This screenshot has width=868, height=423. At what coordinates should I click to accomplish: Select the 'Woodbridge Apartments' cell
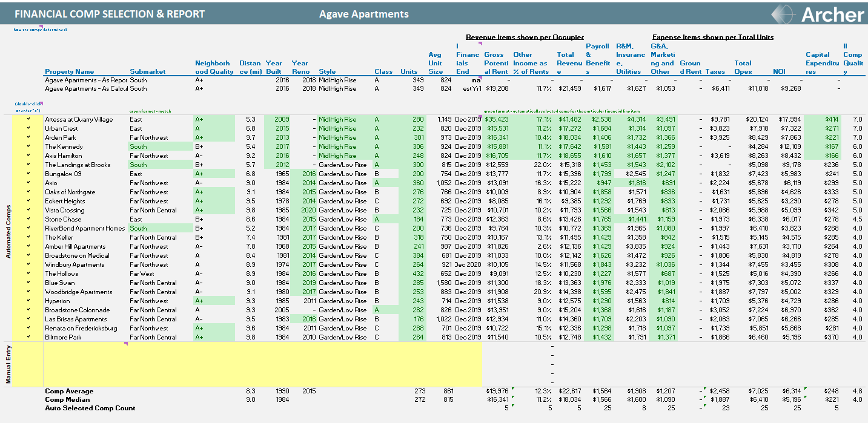point(79,292)
